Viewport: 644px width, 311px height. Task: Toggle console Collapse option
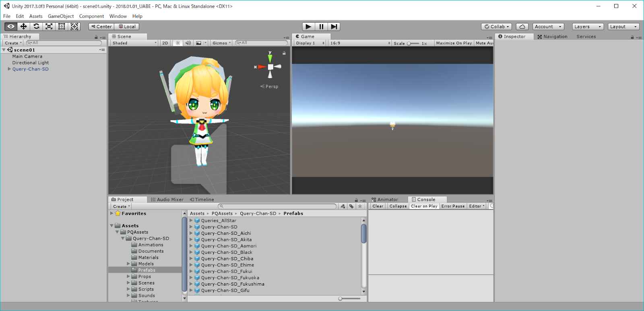click(398, 206)
